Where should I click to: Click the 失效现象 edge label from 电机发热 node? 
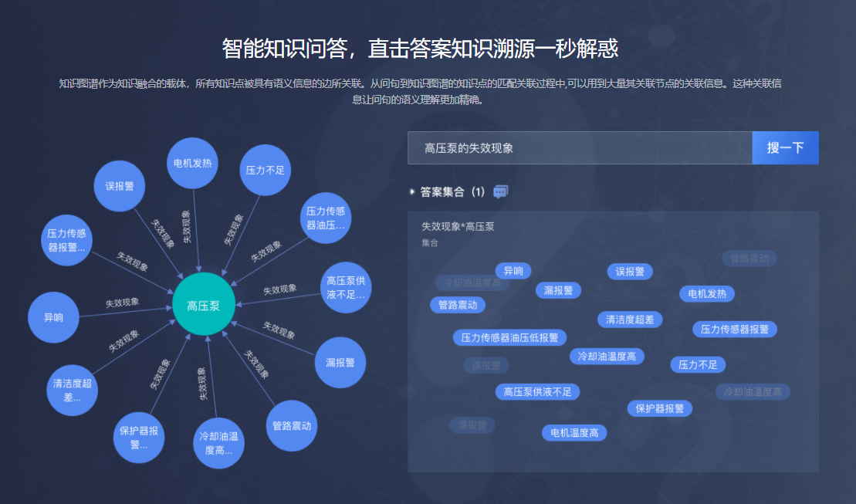tap(186, 227)
